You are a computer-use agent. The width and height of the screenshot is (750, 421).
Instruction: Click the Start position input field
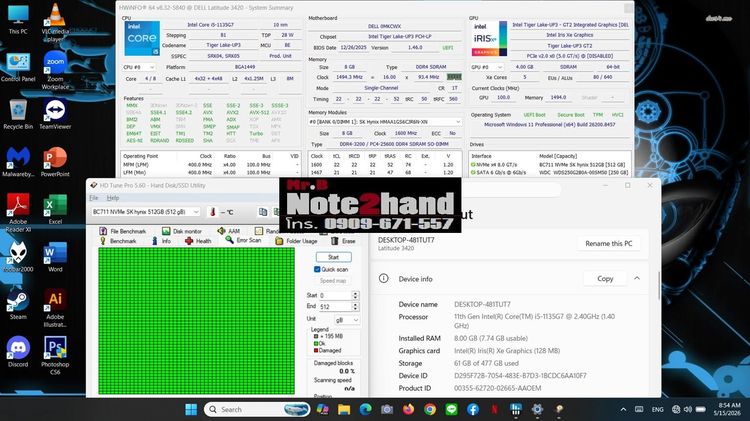pyautogui.click(x=335, y=295)
